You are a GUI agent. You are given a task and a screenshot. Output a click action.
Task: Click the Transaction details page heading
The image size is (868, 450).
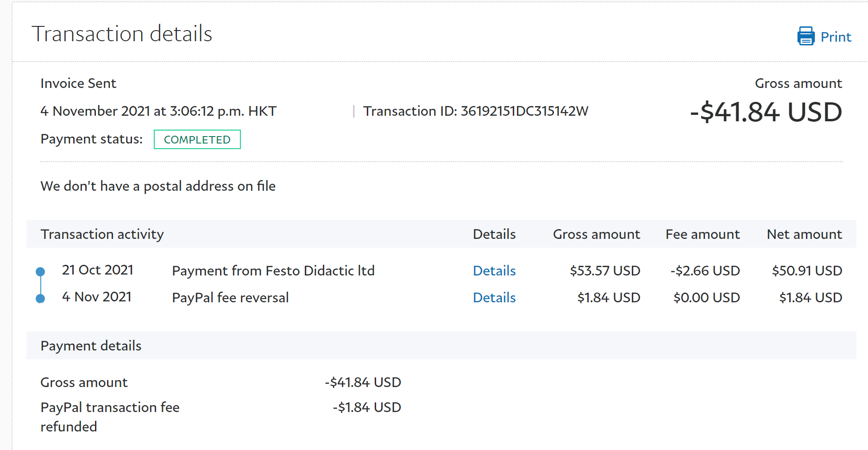(x=122, y=34)
